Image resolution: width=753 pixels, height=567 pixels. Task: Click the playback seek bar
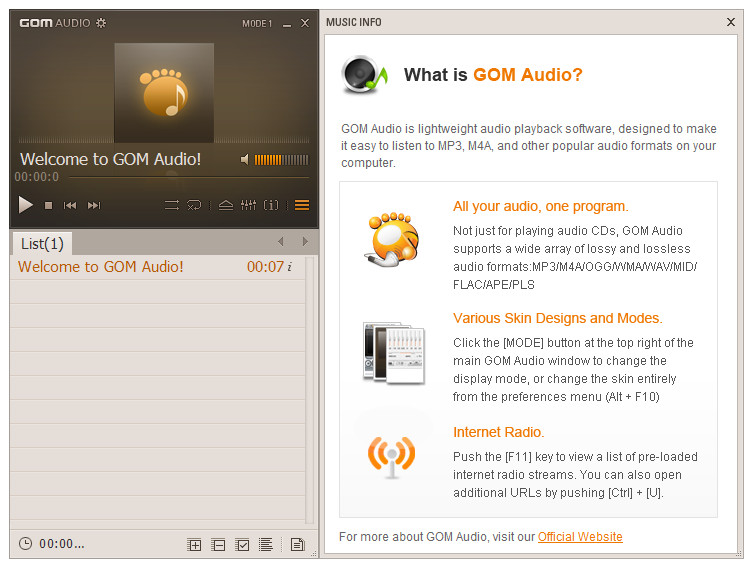pos(190,178)
